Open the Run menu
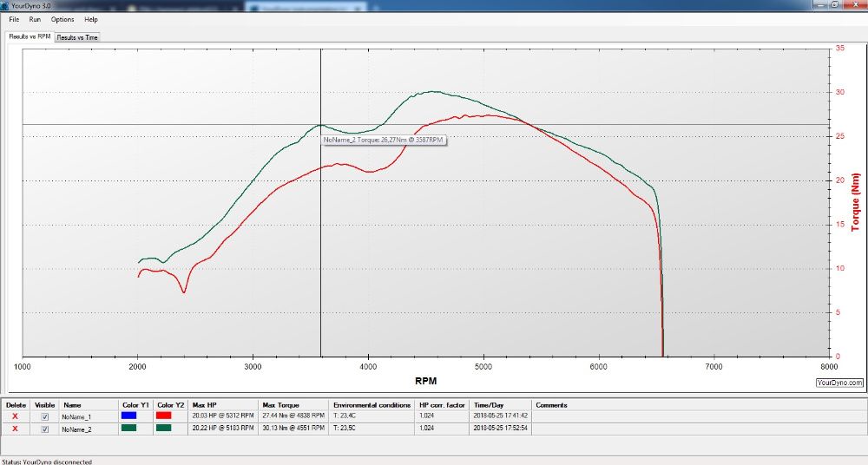 click(35, 19)
